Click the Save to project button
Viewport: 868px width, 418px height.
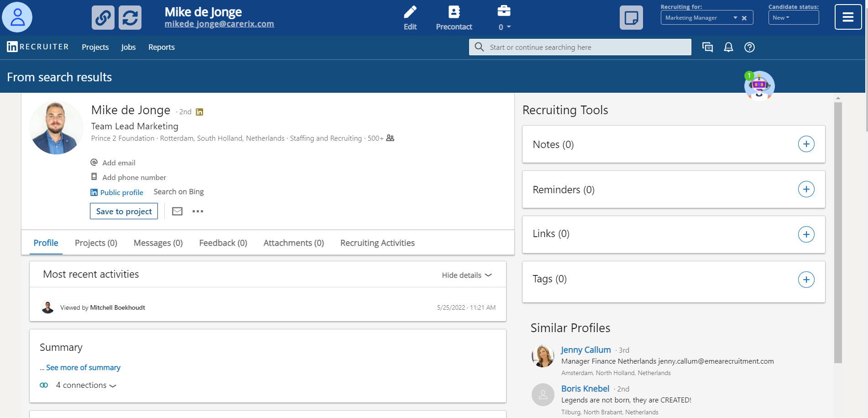124,211
